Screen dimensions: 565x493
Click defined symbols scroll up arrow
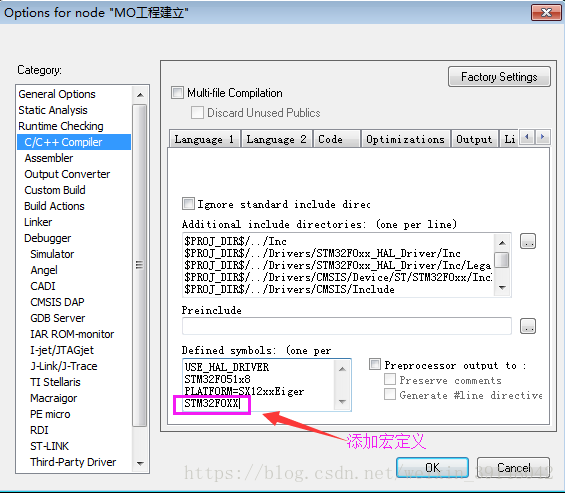[x=342, y=369]
